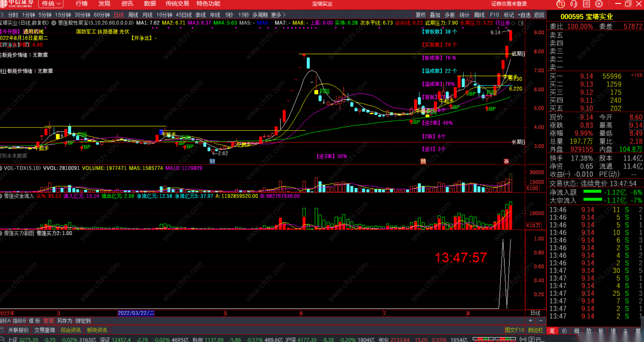Select the 笔 tick tab in side panel

552,331
